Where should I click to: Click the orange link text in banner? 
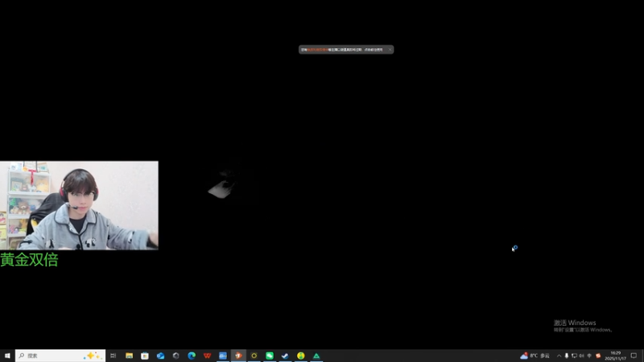[x=318, y=50]
